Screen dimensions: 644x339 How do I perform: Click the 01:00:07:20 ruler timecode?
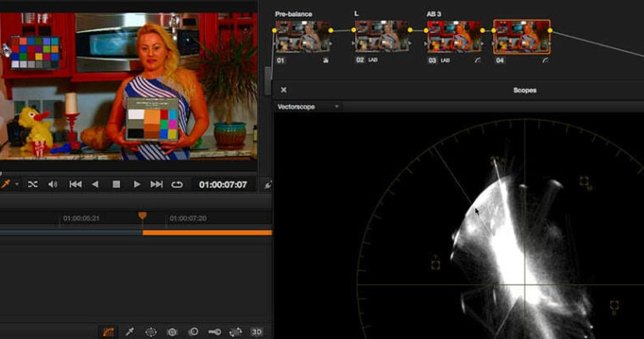188,218
